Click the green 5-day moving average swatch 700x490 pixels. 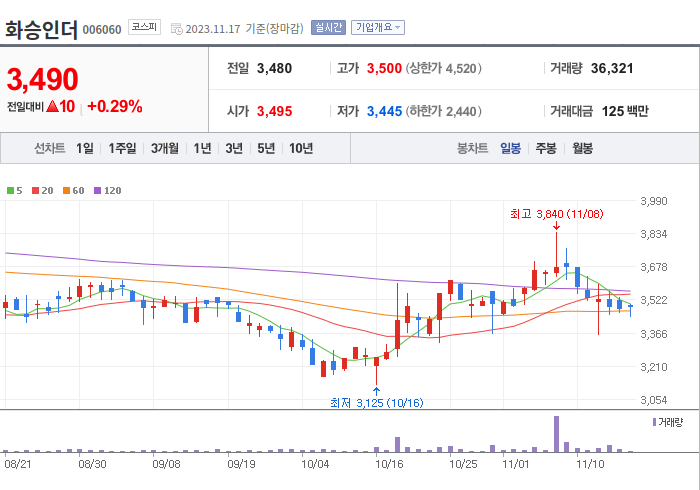click(10, 191)
